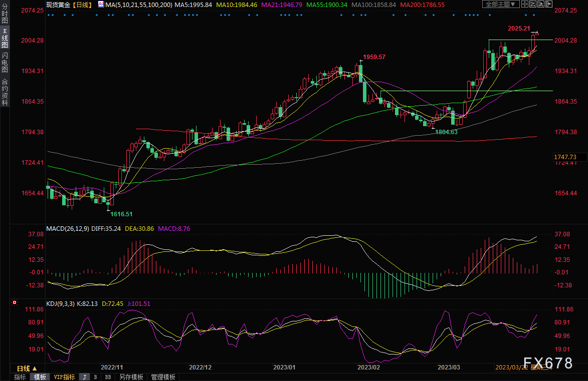Click the 1747.73 price marker on the axis
Image resolution: width=588 pixels, height=381 pixels.
point(565,157)
